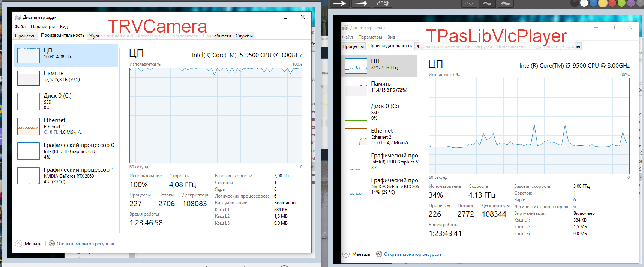The height and width of the screenshot is (267, 644).
Task: Select Производительность tab in left window
Action: tap(63, 35)
